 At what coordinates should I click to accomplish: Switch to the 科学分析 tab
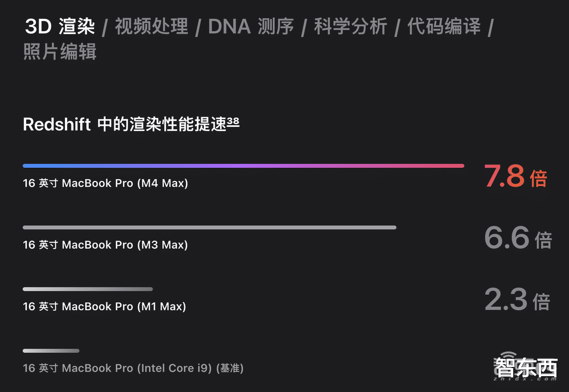click(350, 27)
